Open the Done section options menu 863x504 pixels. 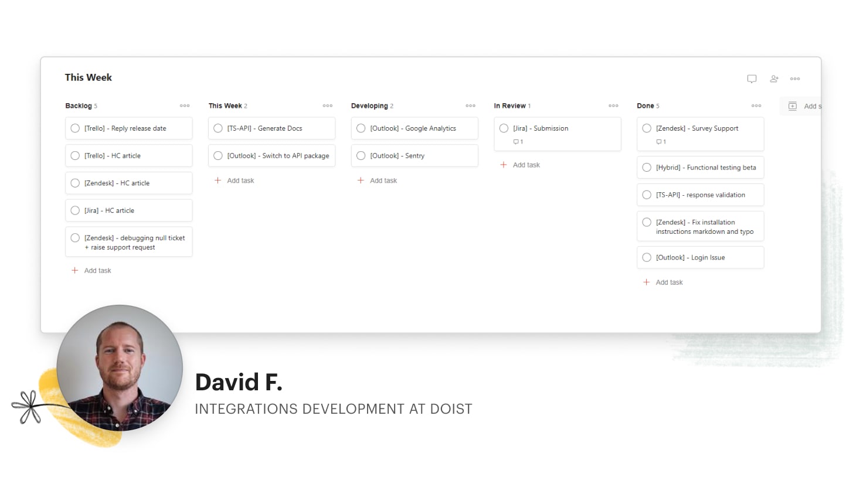(x=756, y=105)
